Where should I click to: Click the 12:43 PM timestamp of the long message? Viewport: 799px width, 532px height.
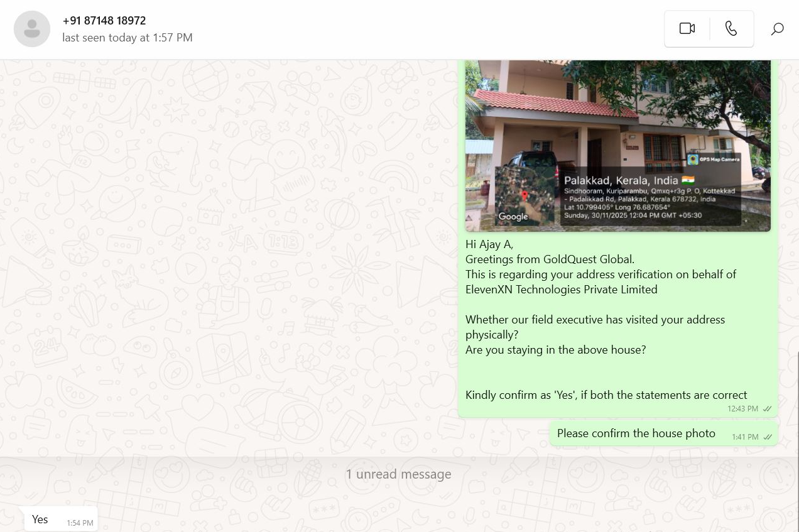pyautogui.click(x=743, y=409)
